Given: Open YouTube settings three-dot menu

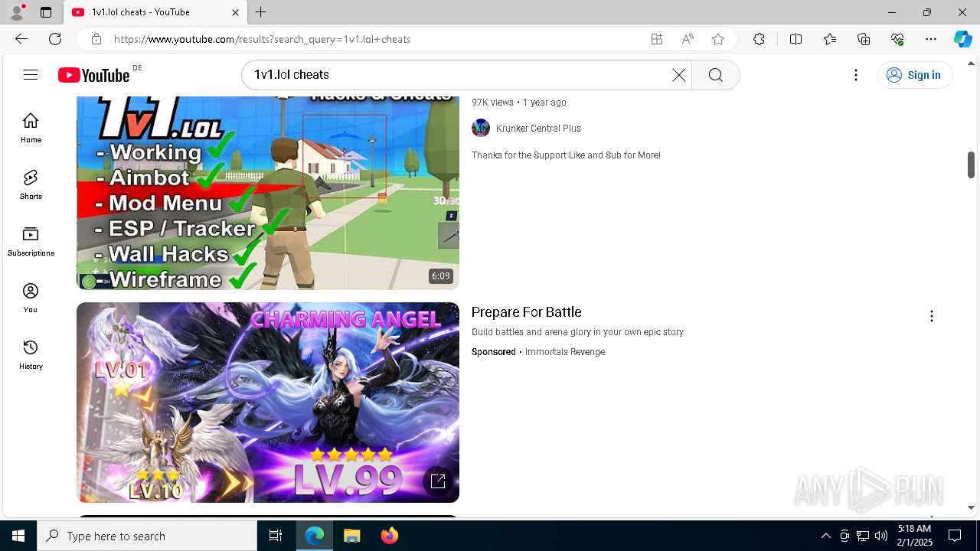Looking at the screenshot, I should [x=856, y=75].
